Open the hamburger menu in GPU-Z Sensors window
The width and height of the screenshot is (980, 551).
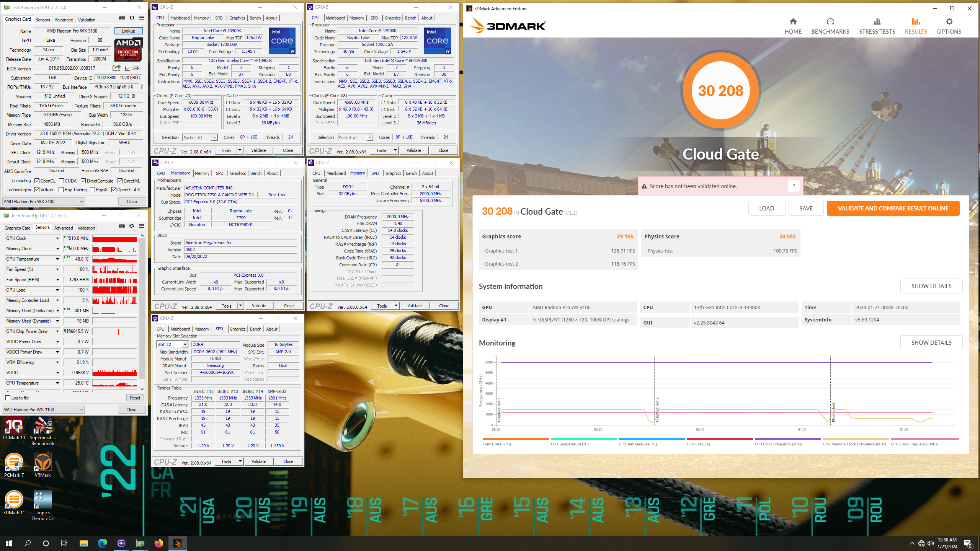[x=142, y=226]
